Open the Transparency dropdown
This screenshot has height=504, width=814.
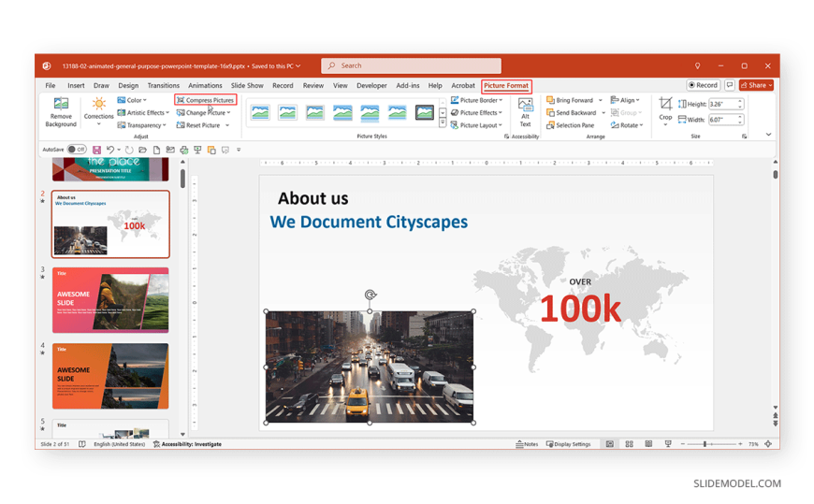tap(141, 125)
